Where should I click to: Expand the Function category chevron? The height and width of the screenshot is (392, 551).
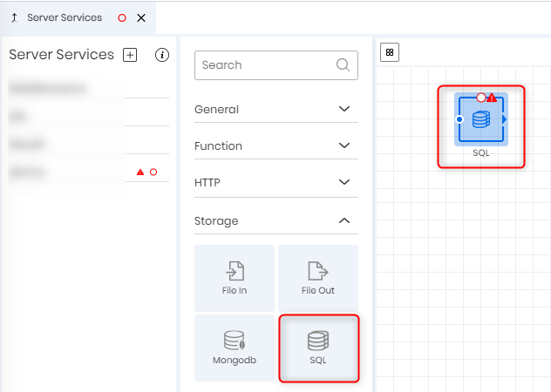[344, 145]
